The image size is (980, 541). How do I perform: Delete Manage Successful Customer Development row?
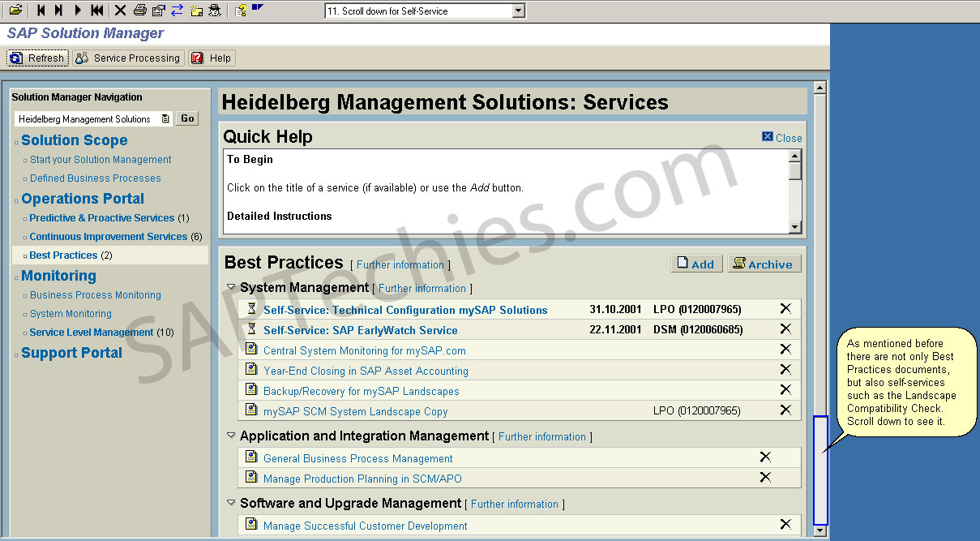tap(785, 524)
